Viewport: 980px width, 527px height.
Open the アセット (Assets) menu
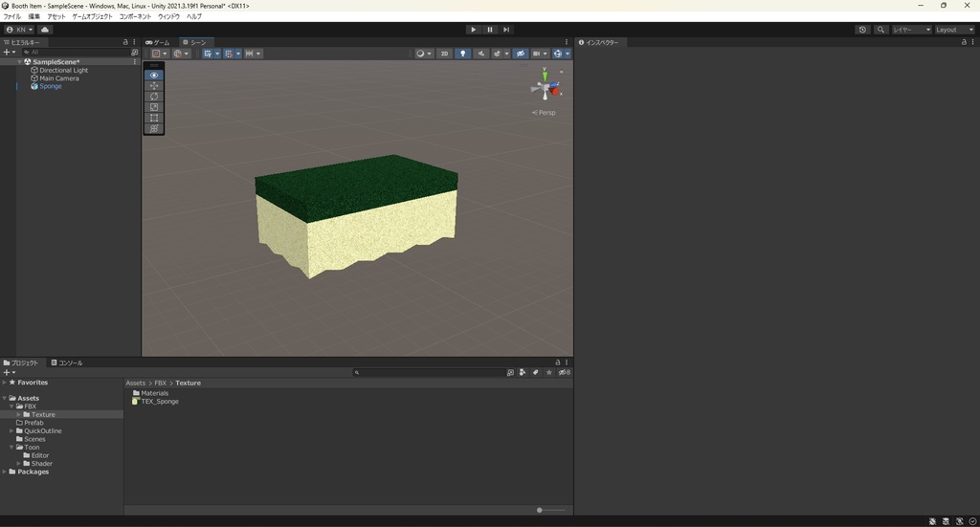coord(56,17)
